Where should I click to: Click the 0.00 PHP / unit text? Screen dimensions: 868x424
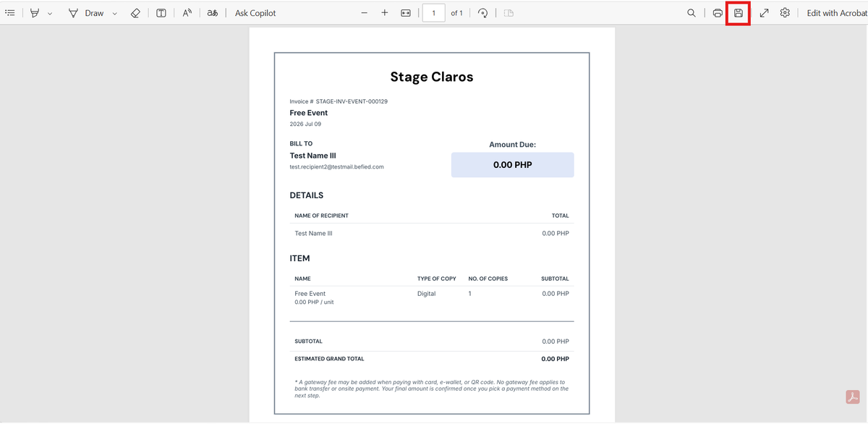(x=315, y=302)
